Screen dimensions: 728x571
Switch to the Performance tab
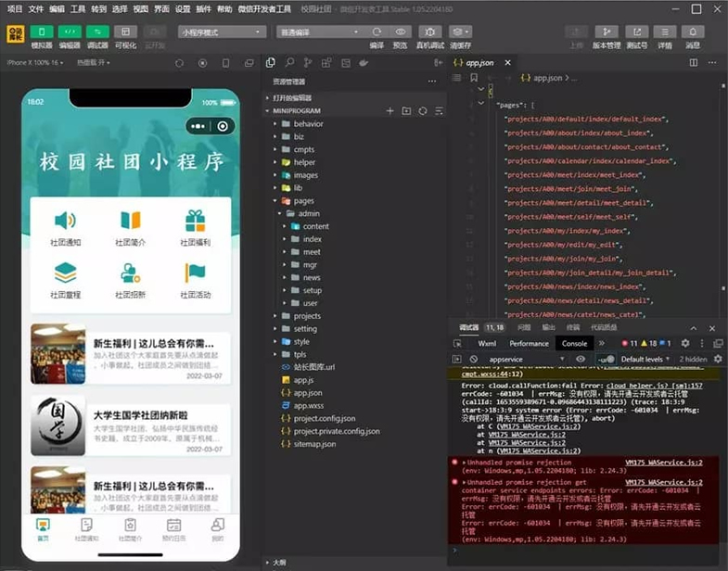point(529,344)
